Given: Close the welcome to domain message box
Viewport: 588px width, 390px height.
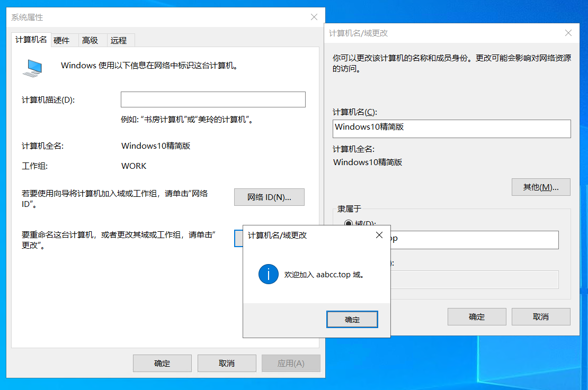Looking at the screenshot, I should pos(379,235).
